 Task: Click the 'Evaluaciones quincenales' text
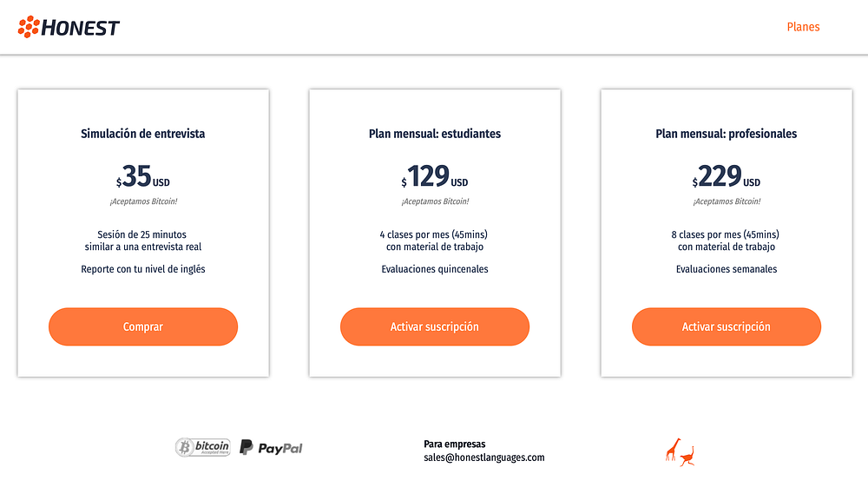tap(435, 269)
